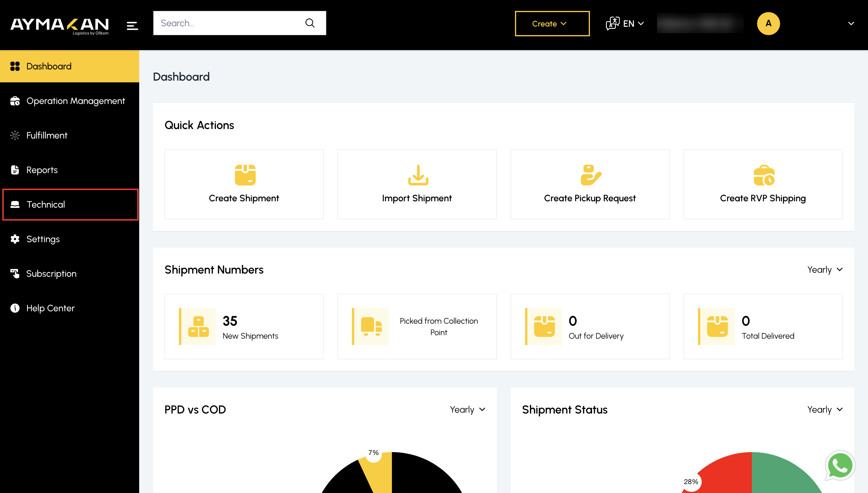
Task: Open Reports in the sidebar
Action: click(x=69, y=170)
